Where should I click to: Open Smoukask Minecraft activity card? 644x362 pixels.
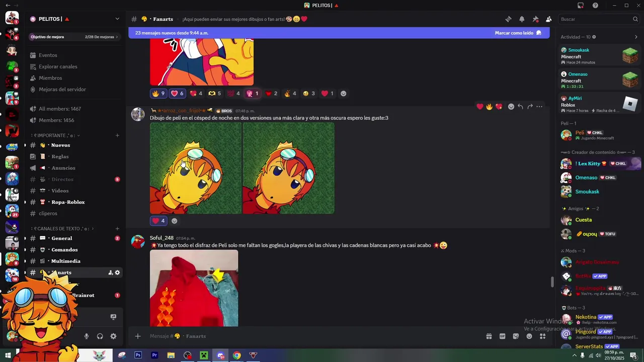tap(599, 56)
